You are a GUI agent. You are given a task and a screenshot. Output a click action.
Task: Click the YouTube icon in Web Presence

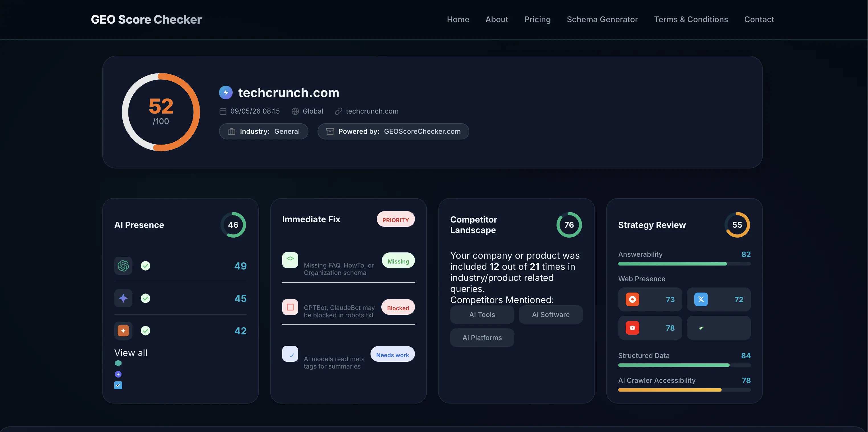click(632, 328)
